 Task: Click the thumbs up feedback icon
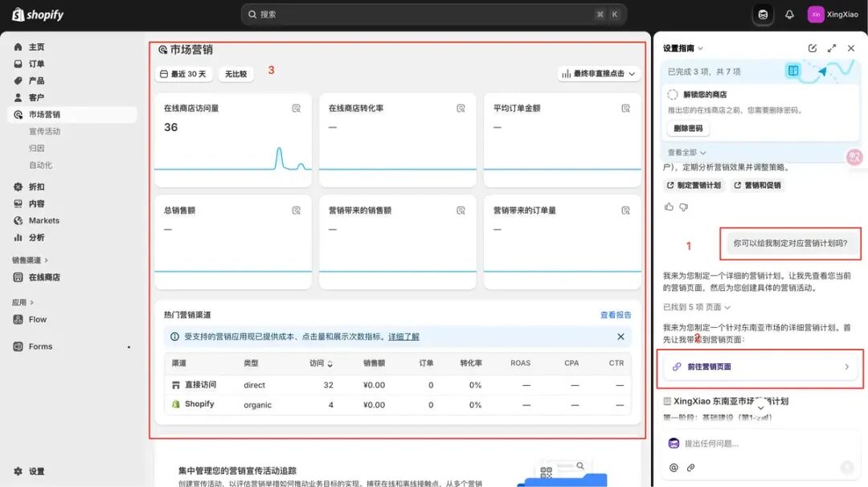pos(669,207)
